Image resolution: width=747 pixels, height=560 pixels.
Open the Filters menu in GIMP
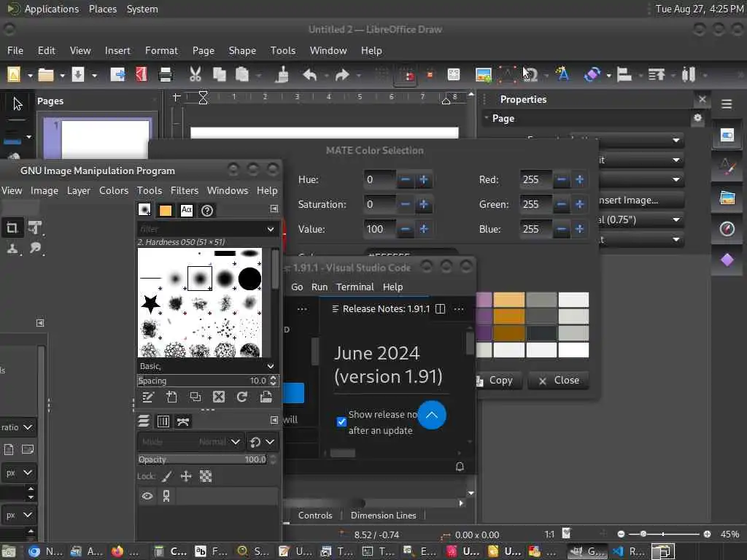point(185,190)
